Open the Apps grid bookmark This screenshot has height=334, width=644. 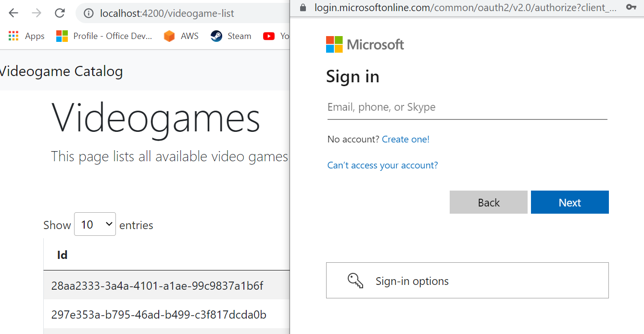click(x=26, y=36)
